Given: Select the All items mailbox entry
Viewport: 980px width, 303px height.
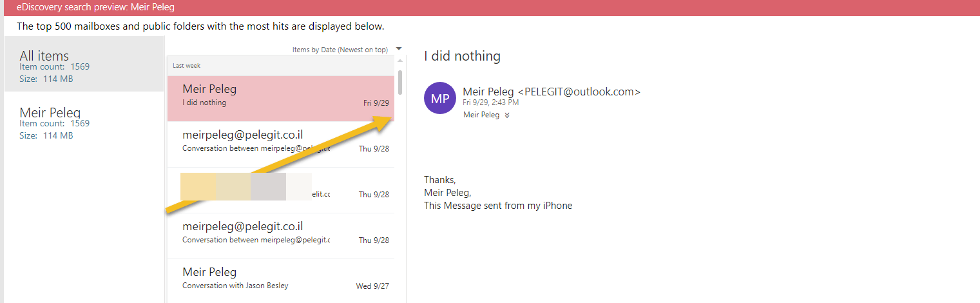Looking at the screenshot, I should coord(84,64).
